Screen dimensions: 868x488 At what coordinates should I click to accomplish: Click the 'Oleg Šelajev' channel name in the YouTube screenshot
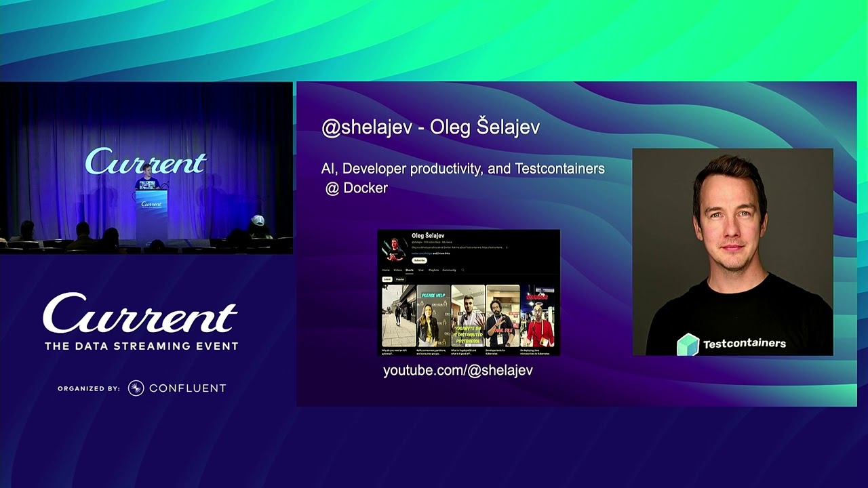pos(428,236)
